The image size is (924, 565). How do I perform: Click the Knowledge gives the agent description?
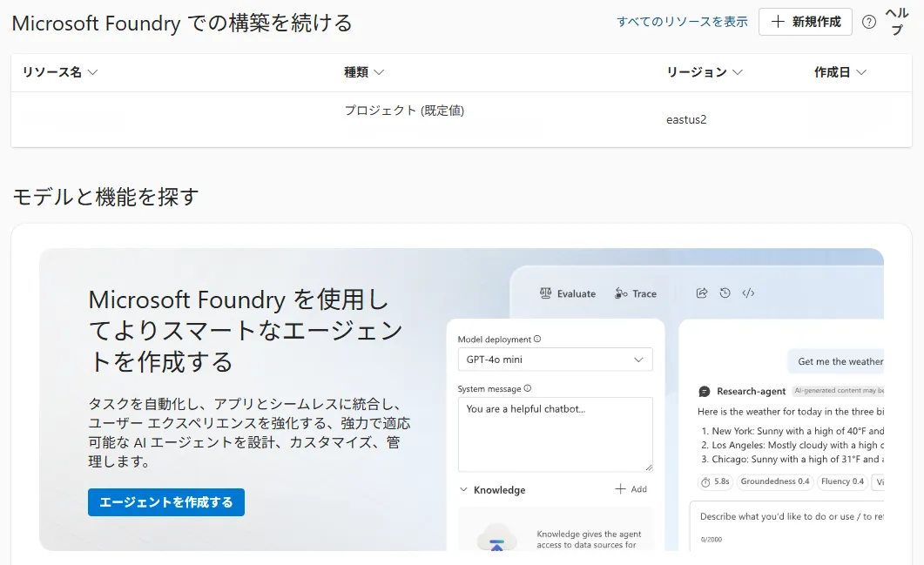588,539
